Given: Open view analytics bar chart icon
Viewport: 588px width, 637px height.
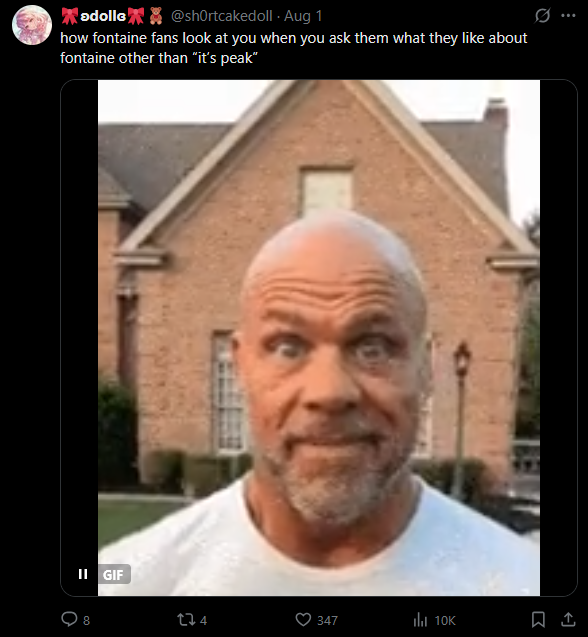Looking at the screenshot, I should click(x=420, y=620).
